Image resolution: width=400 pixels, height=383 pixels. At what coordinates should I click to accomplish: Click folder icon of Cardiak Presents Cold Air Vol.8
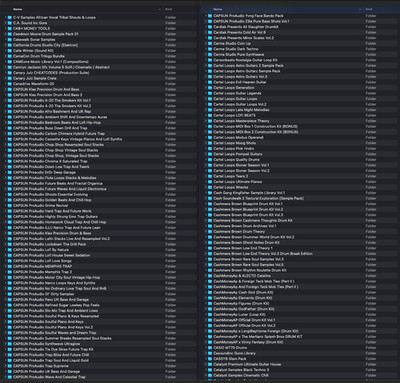(210, 32)
